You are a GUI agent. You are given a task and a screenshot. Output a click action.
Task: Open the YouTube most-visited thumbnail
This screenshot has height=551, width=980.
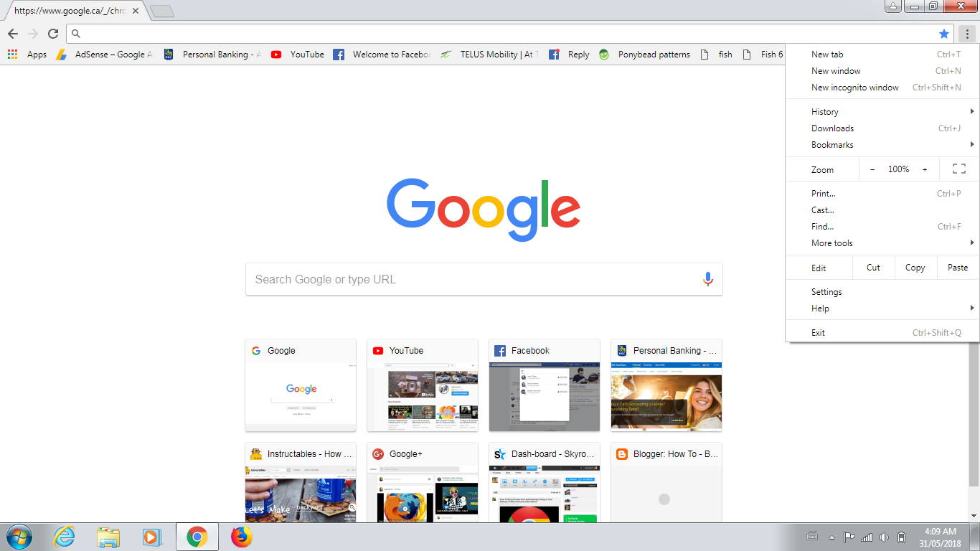coord(423,385)
